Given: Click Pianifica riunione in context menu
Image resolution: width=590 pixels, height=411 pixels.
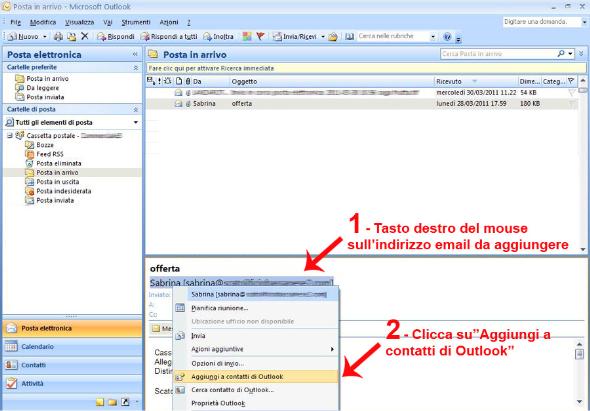Looking at the screenshot, I should 256,308.
